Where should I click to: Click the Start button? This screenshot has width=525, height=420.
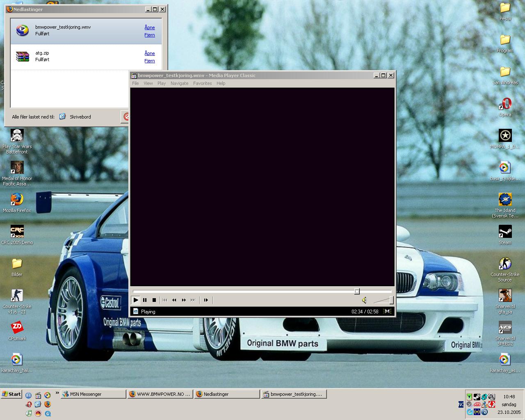tap(11, 394)
